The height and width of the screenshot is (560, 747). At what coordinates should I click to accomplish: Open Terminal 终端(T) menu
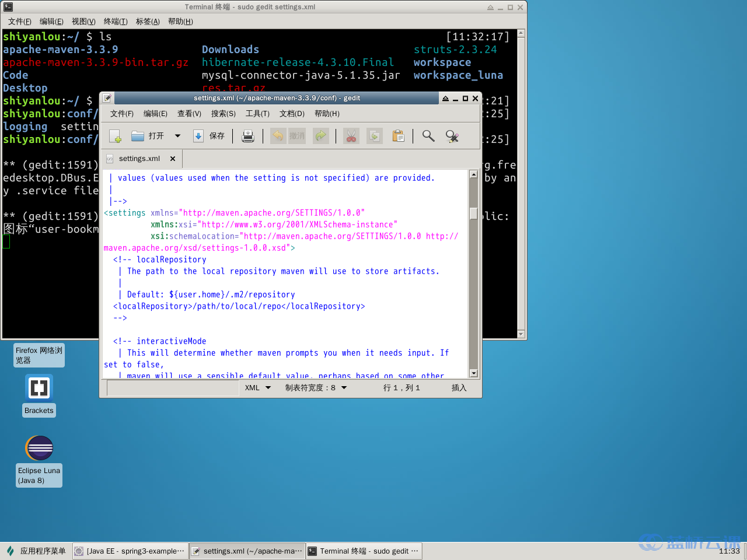tap(116, 22)
